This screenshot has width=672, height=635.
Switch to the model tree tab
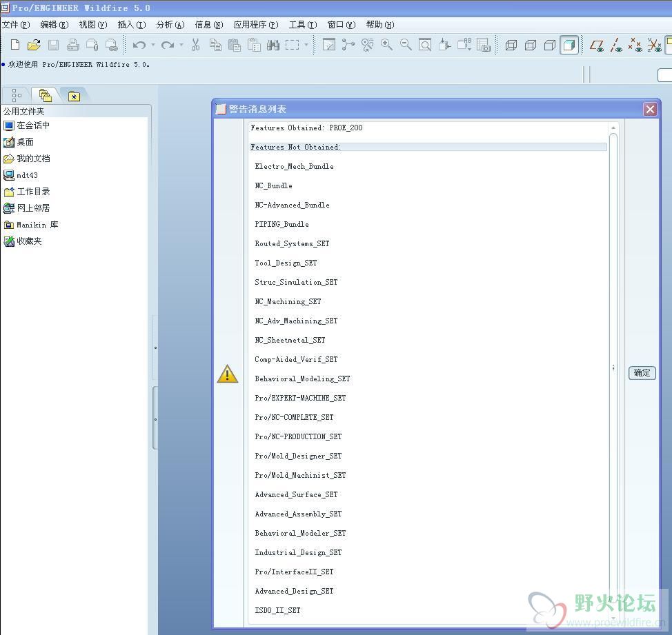click(x=17, y=95)
